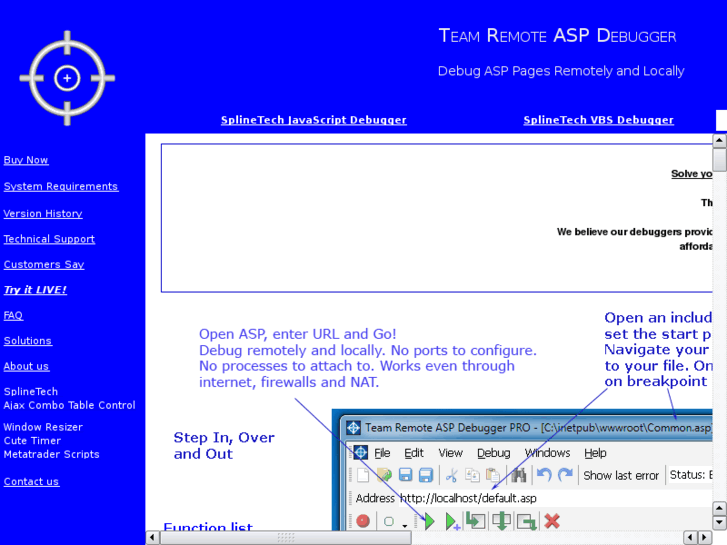Open dropdown arrow beside the green circle icon
Viewport: 727px width, 545px height.
pyautogui.click(x=405, y=525)
